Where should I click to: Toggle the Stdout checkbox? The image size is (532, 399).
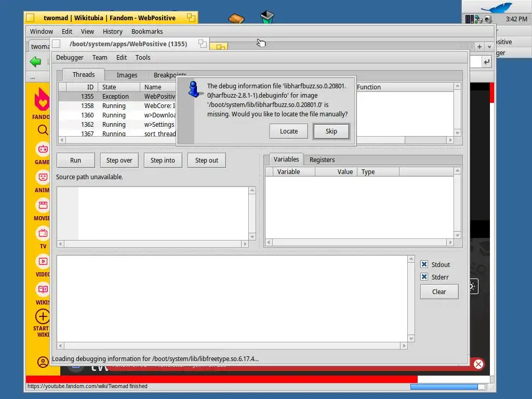(x=424, y=264)
